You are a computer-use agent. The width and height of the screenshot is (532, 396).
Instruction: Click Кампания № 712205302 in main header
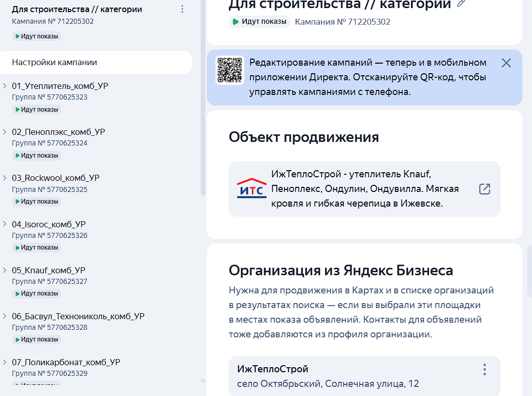coord(343,22)
